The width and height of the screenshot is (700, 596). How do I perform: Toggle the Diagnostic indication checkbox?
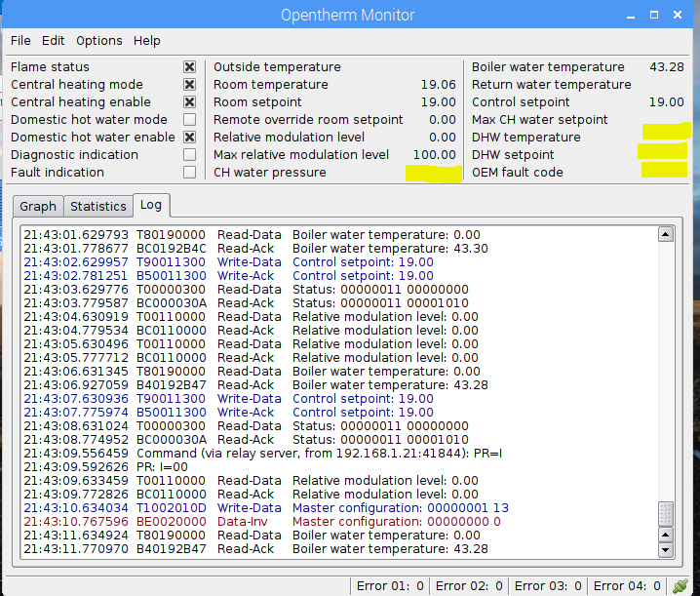(x=189, y=154)
